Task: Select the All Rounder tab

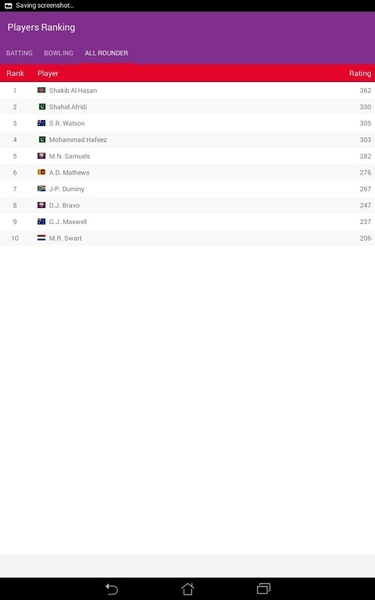Action: click(x=106, y=53)
